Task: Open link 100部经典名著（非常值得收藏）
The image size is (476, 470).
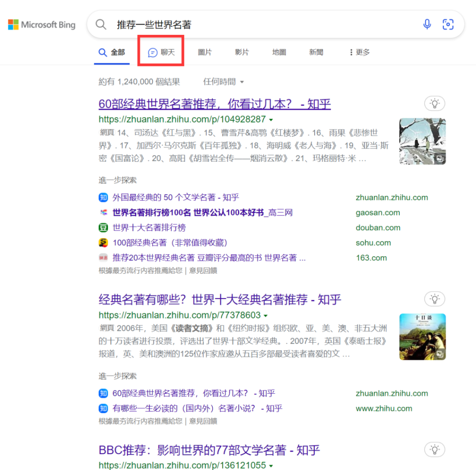Action: coord(170,243)
